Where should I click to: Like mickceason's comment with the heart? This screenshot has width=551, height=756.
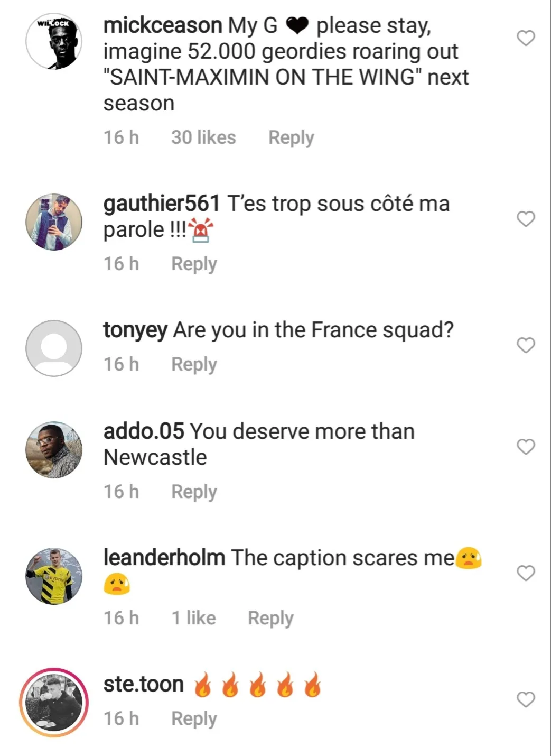pyautogui.click(x=526, y=38)
